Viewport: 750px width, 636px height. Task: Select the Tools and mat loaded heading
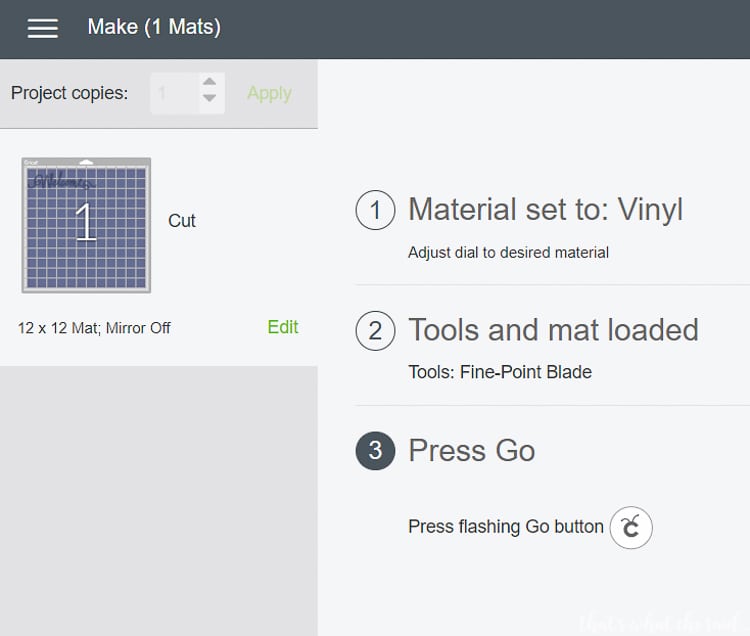(553, 330)
